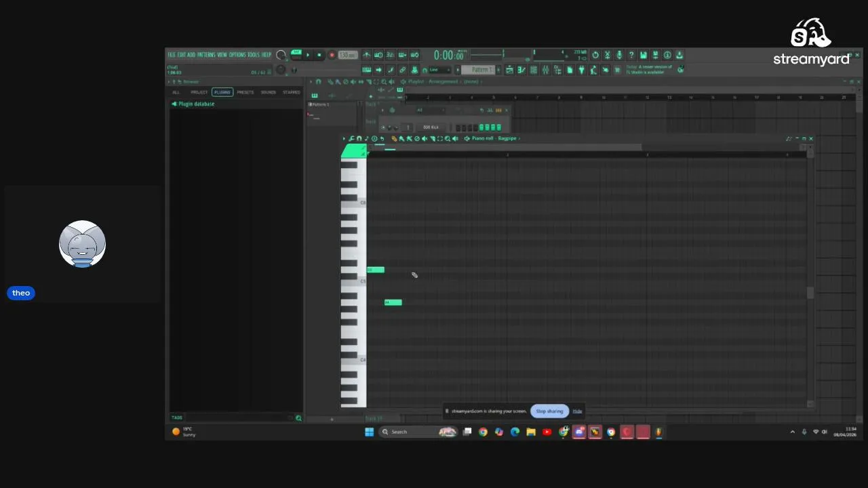This screenshot has height=488, width=868.
Task: Open the OPTIONS menu
Action: tap(237, 55)
